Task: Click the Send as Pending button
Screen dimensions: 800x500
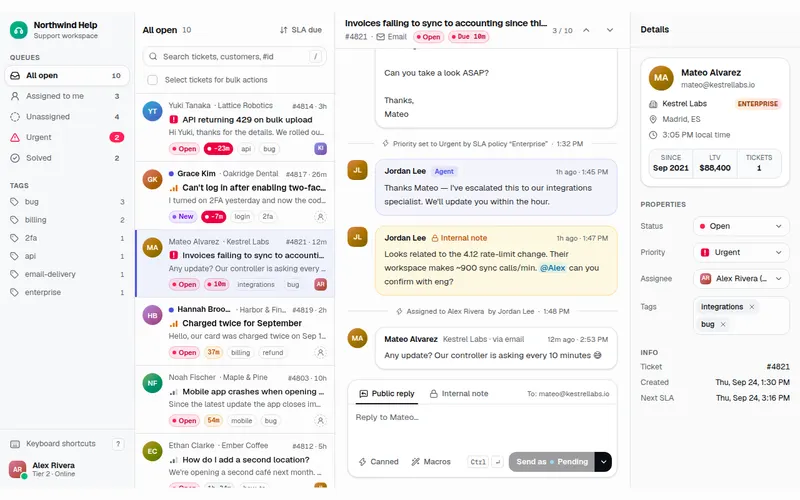Action: (x=552, y=462)
